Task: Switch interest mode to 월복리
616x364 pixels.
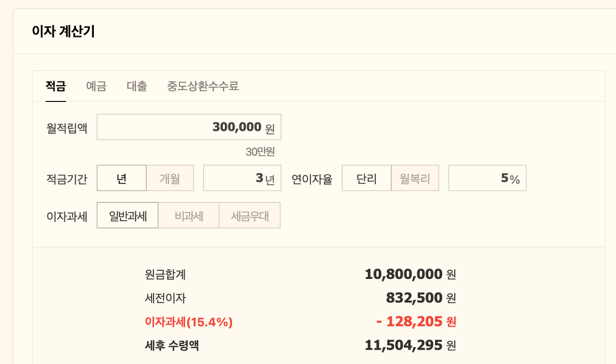Action: 415,177
